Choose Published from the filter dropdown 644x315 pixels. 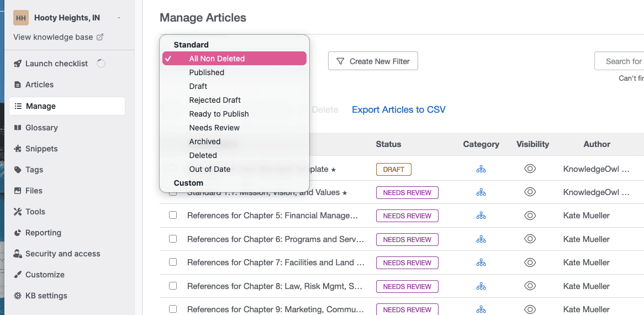[207, 72]
